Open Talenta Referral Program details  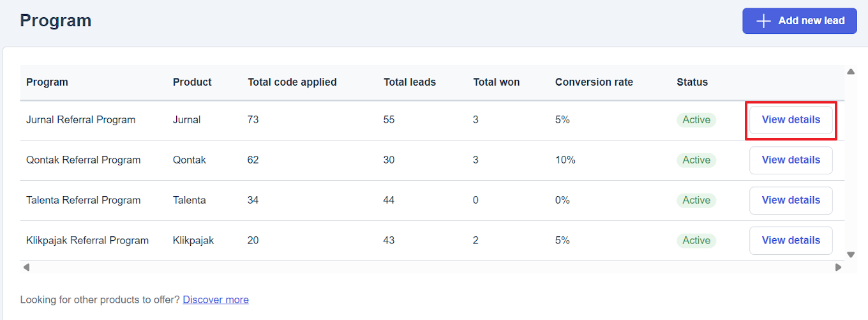click(791, 201)
